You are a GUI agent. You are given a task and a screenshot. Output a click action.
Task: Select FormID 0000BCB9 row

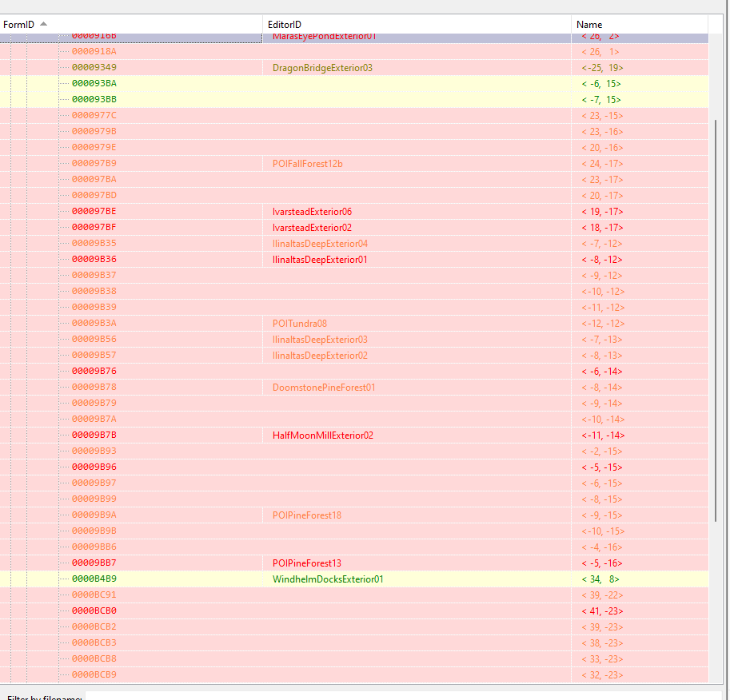click(x=354, y=675)
